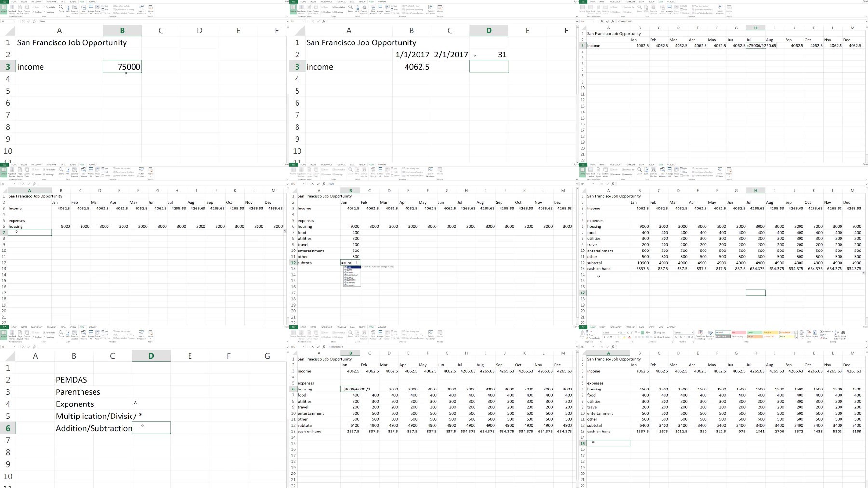
Task: Apply the Bad cell style swatch
Action: tap(739, 333)
